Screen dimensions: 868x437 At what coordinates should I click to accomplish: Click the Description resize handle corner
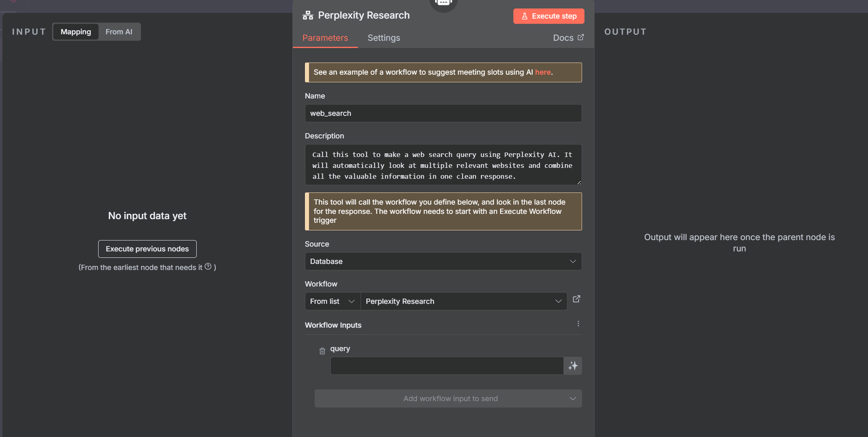579,182
